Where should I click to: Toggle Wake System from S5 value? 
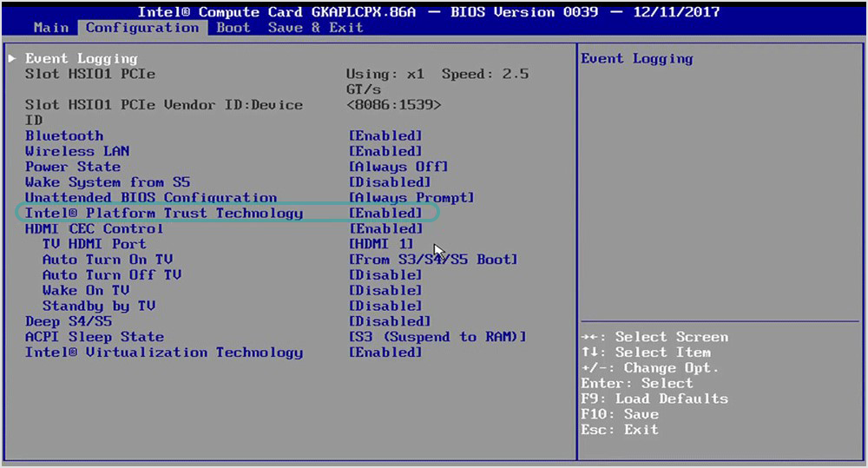(x=389, y=182)
